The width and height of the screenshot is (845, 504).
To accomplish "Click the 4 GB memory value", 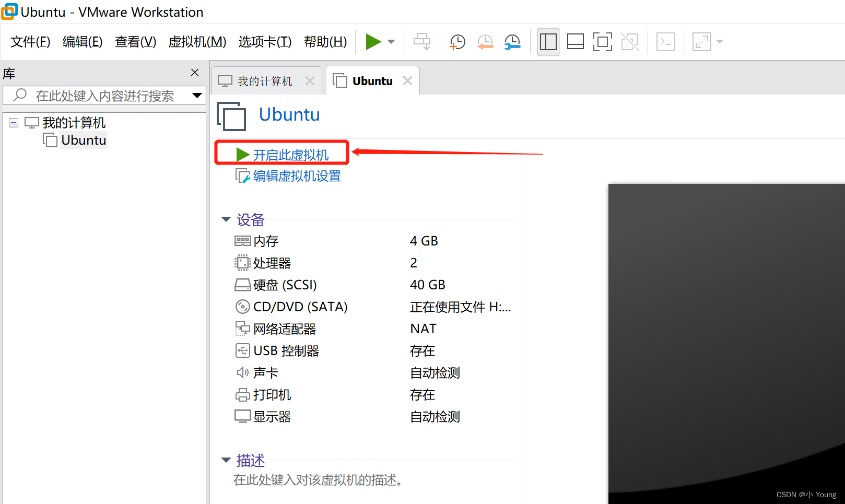I will point(424,241).
